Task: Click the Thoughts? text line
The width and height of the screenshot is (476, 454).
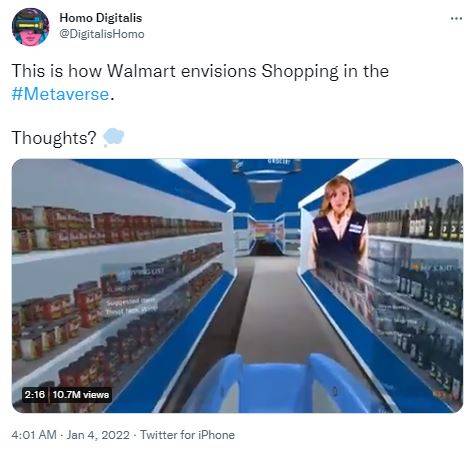Action: [x=54, y=138]
